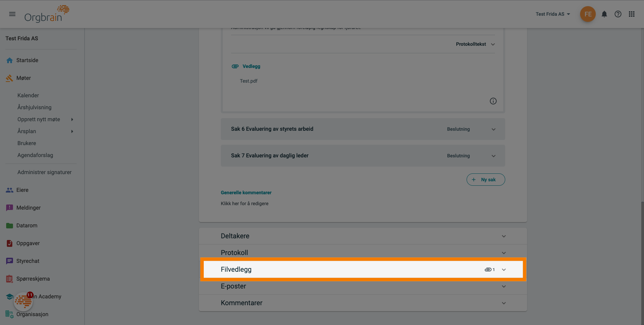Open Datarom in the sidebar

tap(27, 226)
